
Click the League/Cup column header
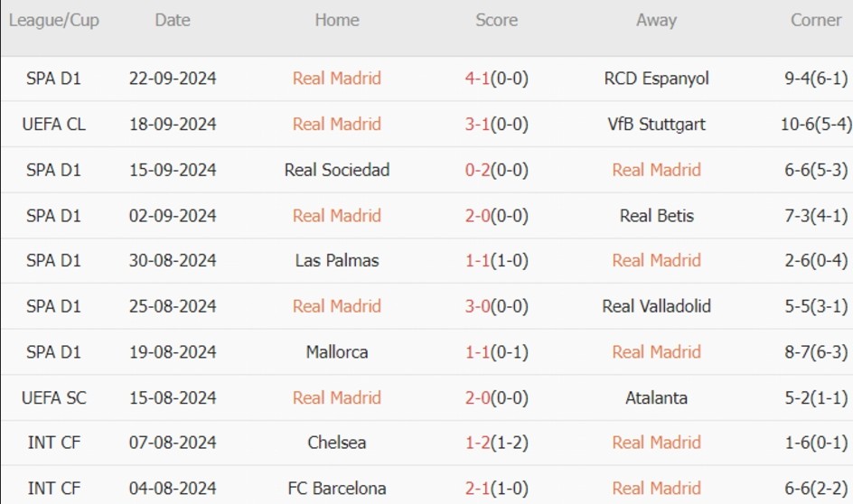coord(53,20)
